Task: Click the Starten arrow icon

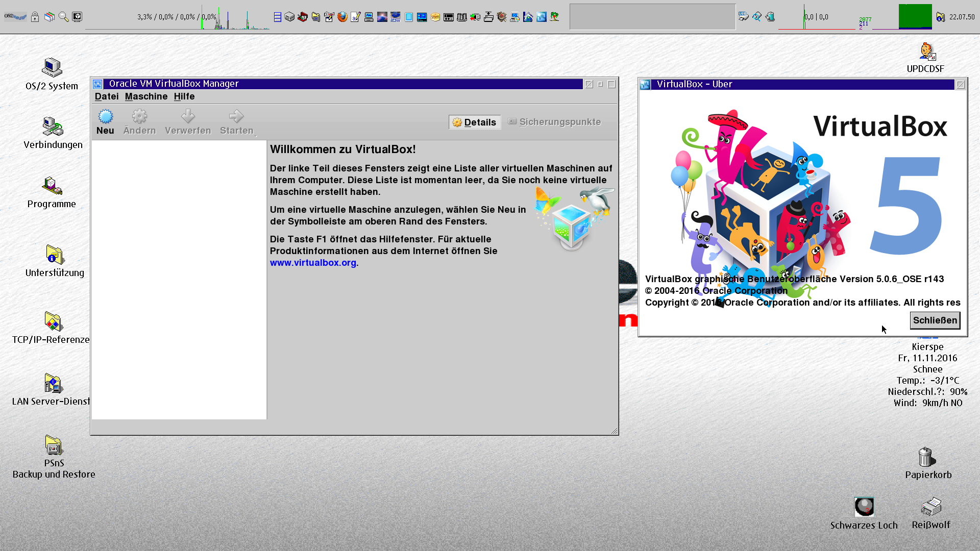Action: coord(236,117)
